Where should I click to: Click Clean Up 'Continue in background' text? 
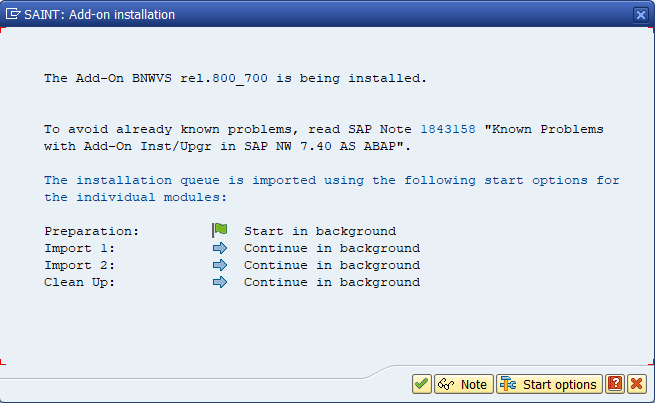tap(331, 282)
